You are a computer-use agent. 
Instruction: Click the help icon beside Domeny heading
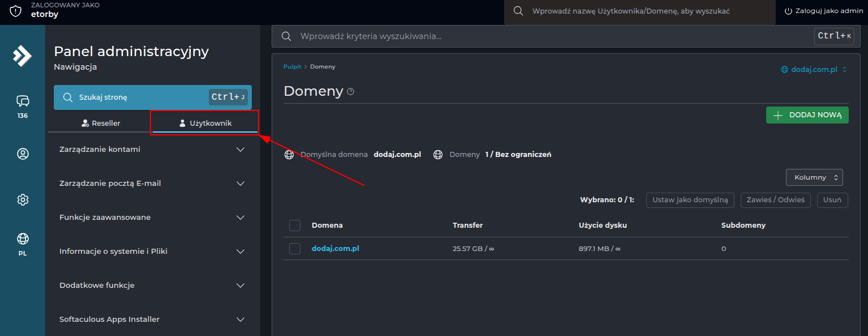tap(350, 92)
